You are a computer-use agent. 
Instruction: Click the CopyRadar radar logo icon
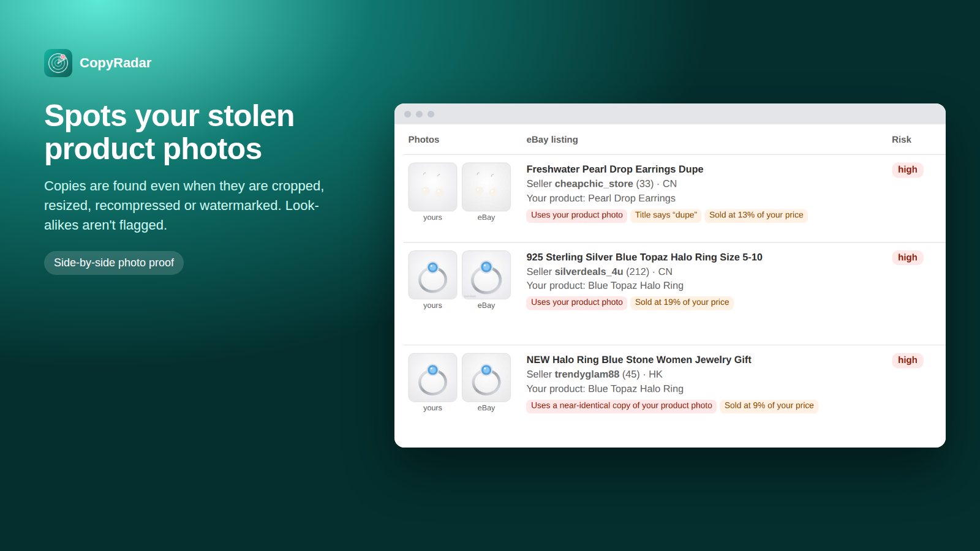(58, 63)
